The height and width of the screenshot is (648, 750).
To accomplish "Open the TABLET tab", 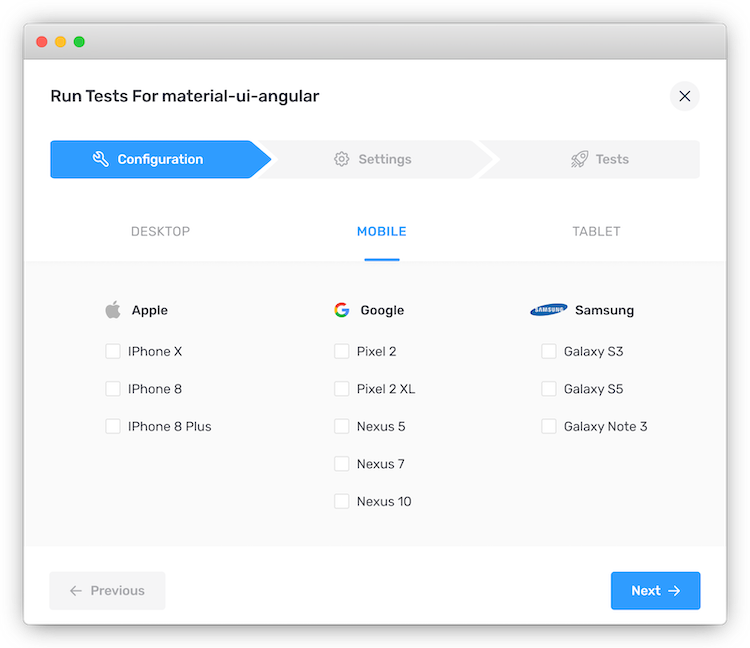I will (x=596, y=231).
